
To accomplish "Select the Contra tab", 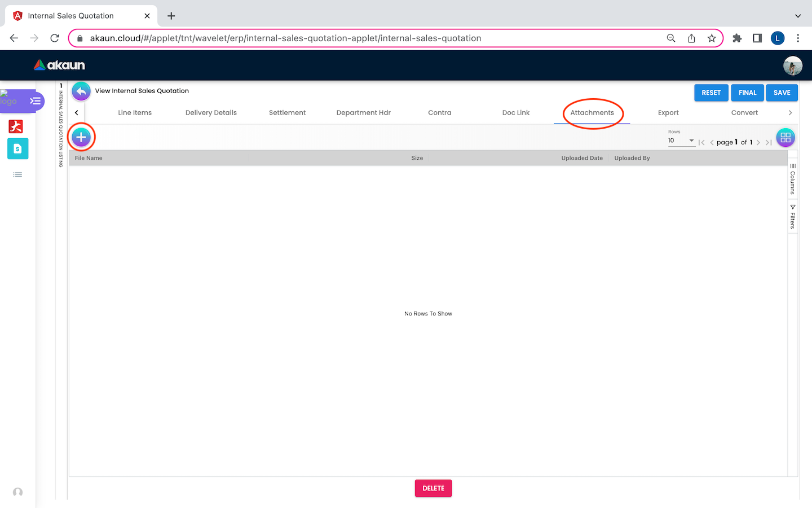I will click(x=440, y=113).
